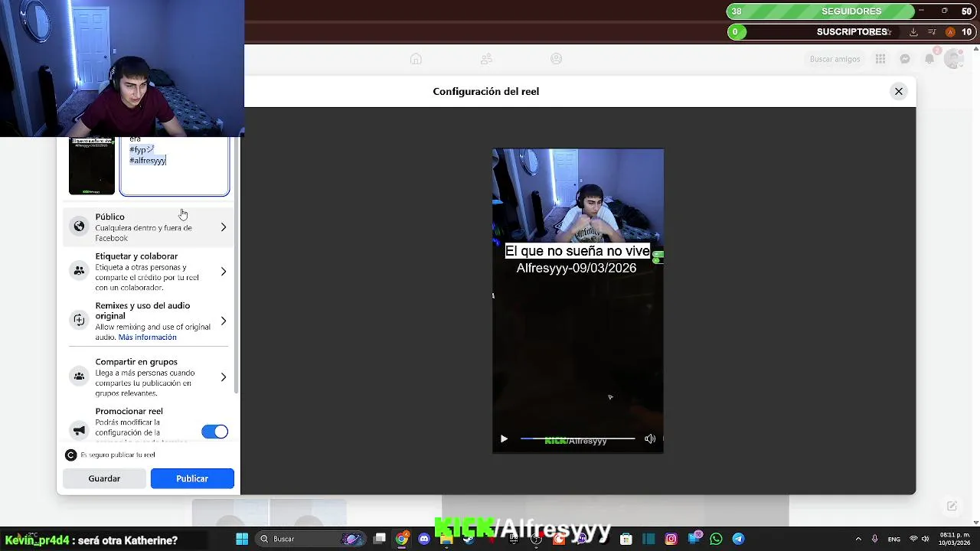The width and height of the screenshot is (980, 551).
Task: Open WhatsApp from the taskbar
Action: click(x=716, y=539)
